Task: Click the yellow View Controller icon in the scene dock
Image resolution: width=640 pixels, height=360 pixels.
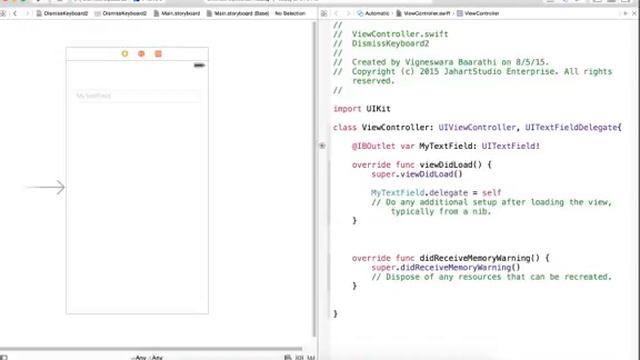Action: 125,54
